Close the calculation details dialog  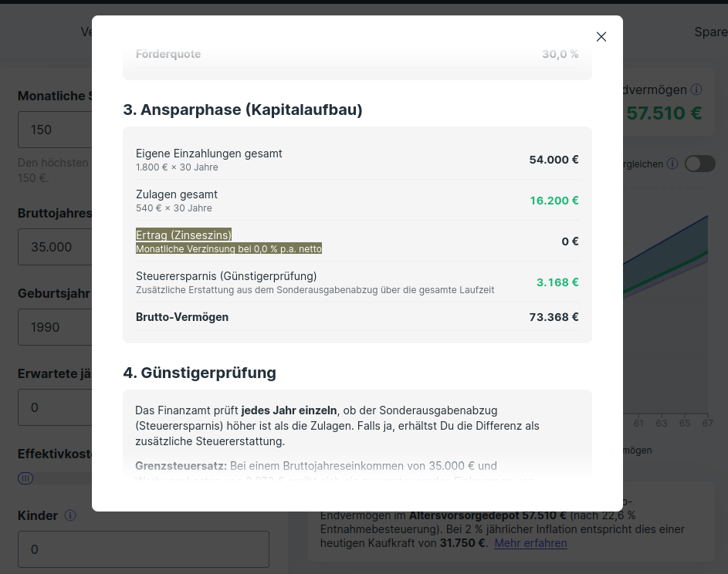click(x=601, y=37)
